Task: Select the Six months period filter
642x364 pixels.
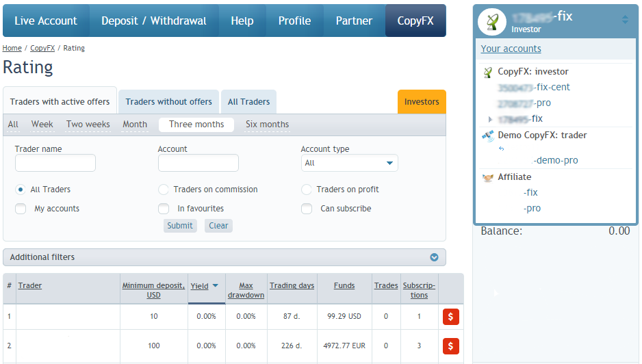Action: pyautogui.click(x=268, y=125)
